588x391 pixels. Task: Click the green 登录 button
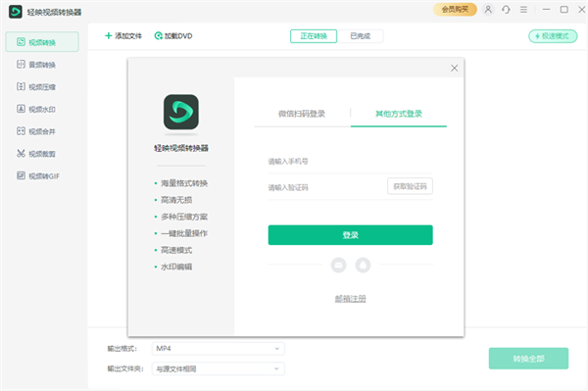click(350, 235)
